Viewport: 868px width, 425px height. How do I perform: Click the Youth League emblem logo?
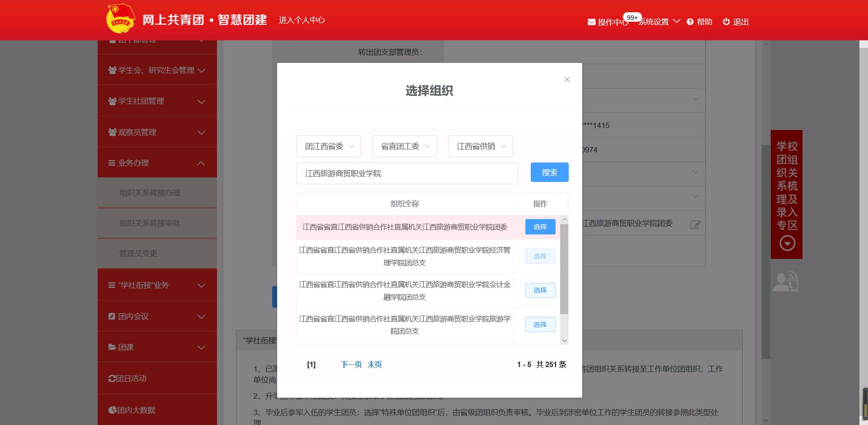pos(120,19)
